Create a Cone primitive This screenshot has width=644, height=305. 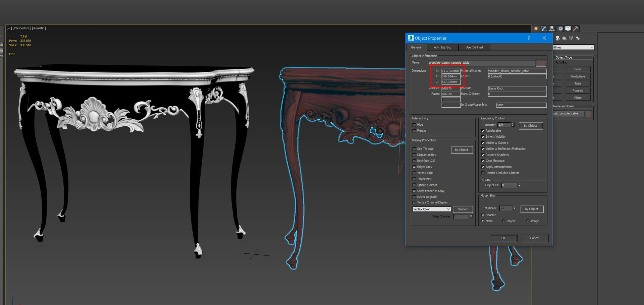tap(578, 69)
